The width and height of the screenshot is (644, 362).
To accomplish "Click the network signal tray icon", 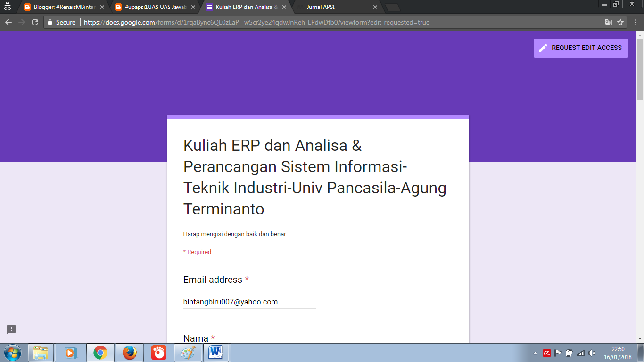I will (580, 353).
